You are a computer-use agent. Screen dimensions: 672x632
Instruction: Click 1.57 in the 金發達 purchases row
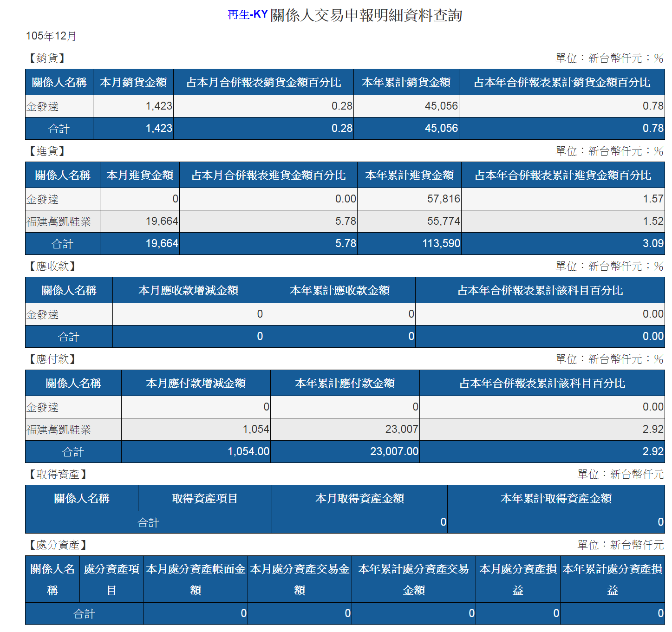653,199
